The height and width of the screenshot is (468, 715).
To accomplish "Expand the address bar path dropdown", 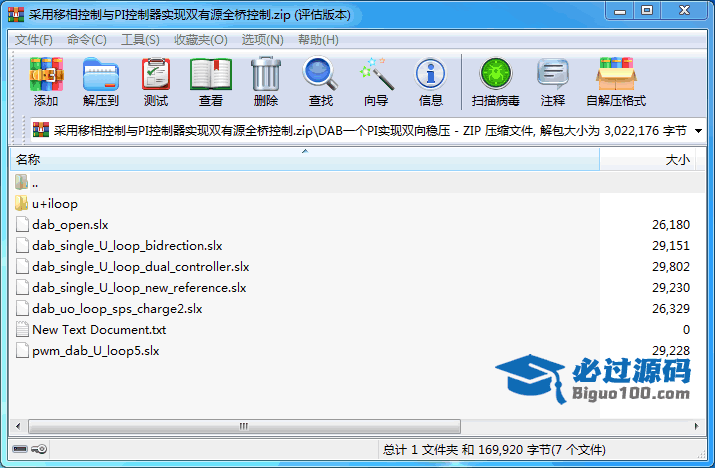I will [698, 131].
